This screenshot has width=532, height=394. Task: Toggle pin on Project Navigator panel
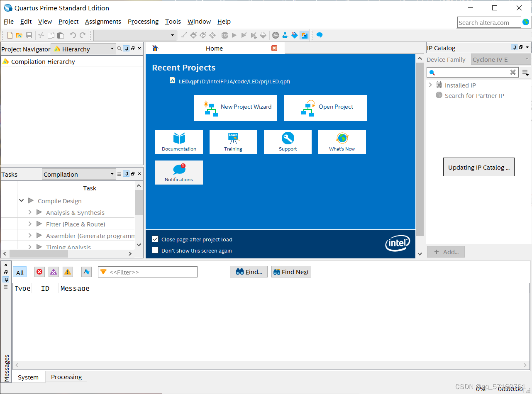(127, 49)
